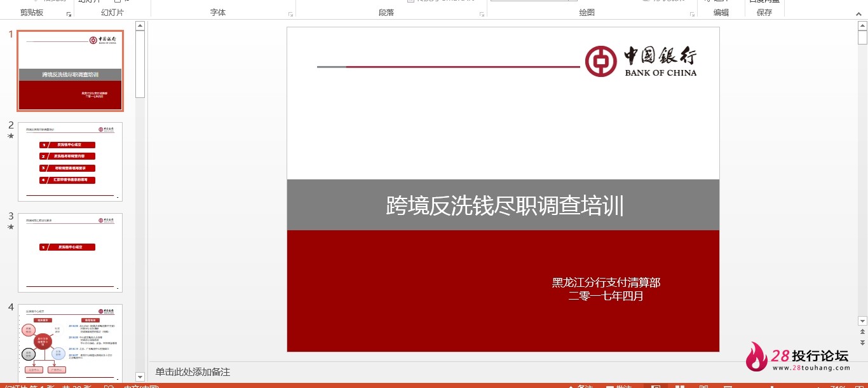The image size is (868, 388).
Task: Go to previous slide via double-up arrow
Action: [862, 331]
